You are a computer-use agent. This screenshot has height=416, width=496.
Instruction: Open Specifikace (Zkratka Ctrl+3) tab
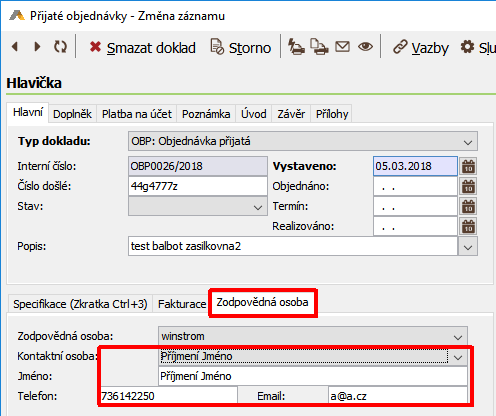pos(80,304)
